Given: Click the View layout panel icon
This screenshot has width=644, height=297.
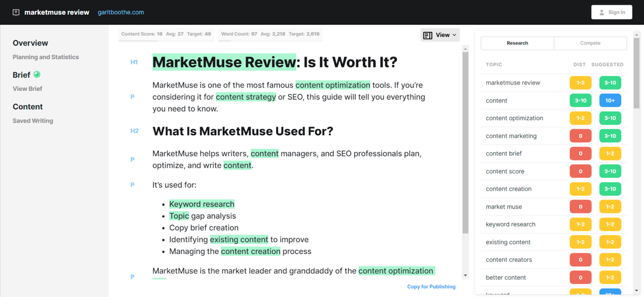Looking at the screenshot, I should 427,35.
